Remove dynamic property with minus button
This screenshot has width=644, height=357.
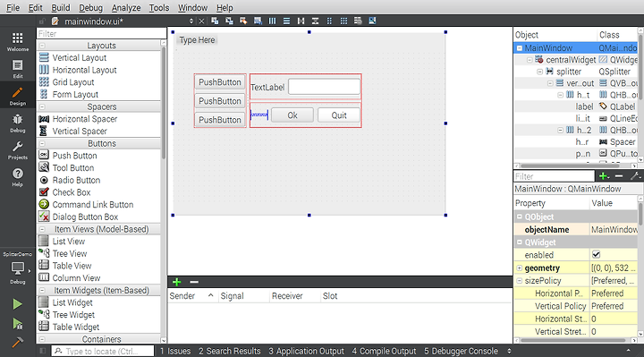(x=619, y=176)
